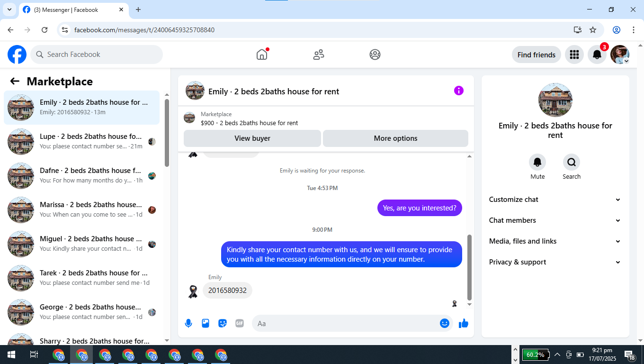Expand Customize chat section

coord(555,200)
